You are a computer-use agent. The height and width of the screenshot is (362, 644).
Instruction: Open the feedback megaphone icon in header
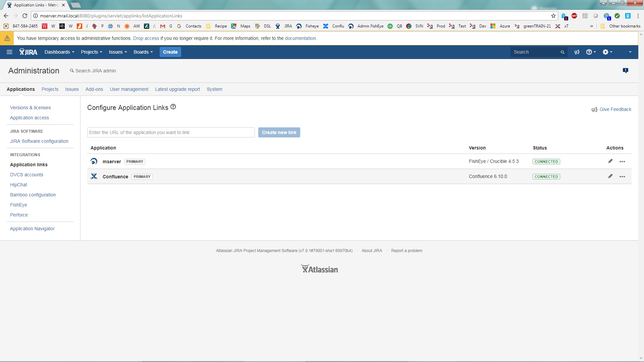coord(577,52)
